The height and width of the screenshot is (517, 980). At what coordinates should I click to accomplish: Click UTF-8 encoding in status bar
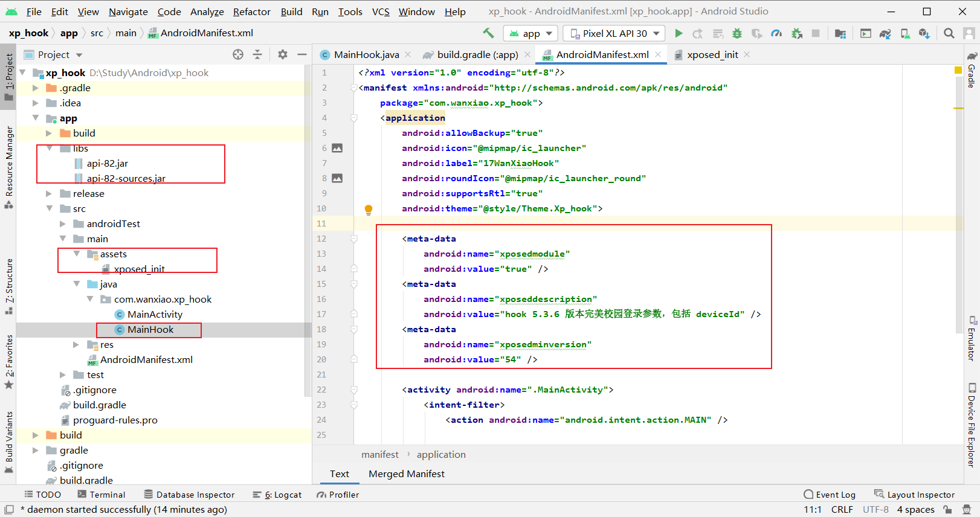tap(875, 510)
